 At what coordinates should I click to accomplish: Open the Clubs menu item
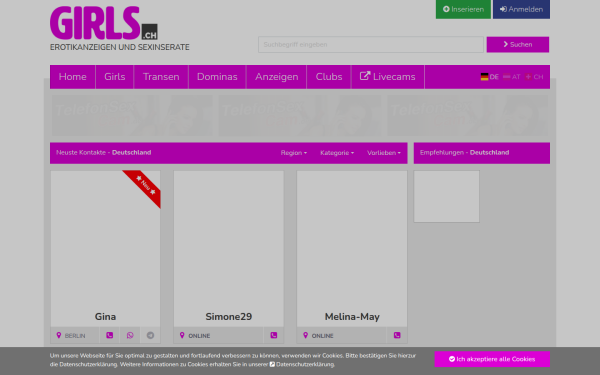click(329, 77)
